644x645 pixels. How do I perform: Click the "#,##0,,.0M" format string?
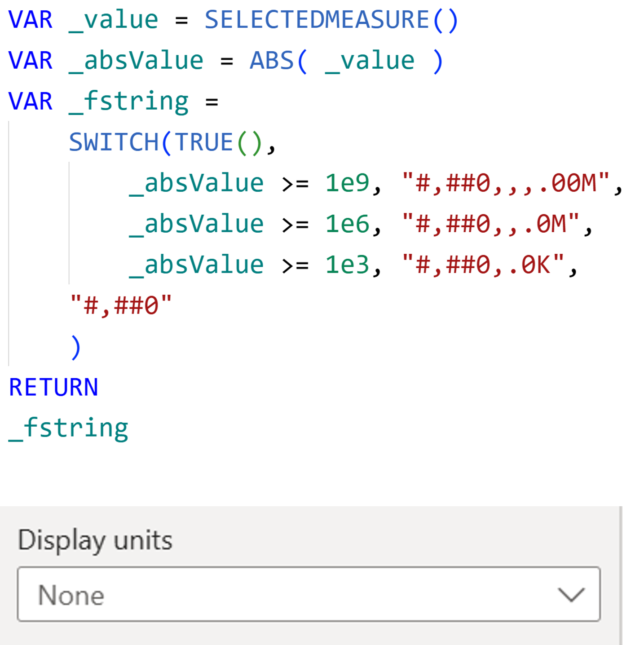[490, 224]
